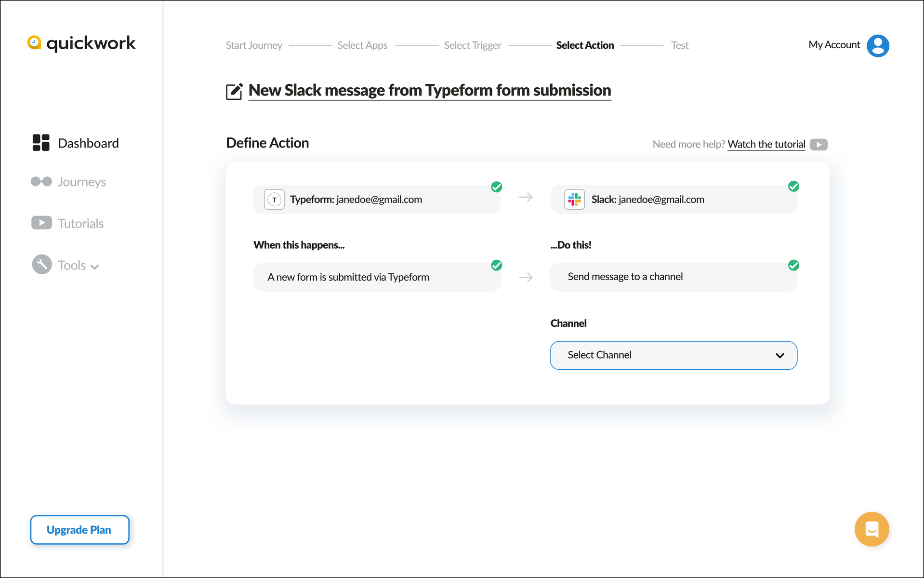The image size is (924, 578).
Task: Click the Select Action step
Action: click(x=585, y=45)
